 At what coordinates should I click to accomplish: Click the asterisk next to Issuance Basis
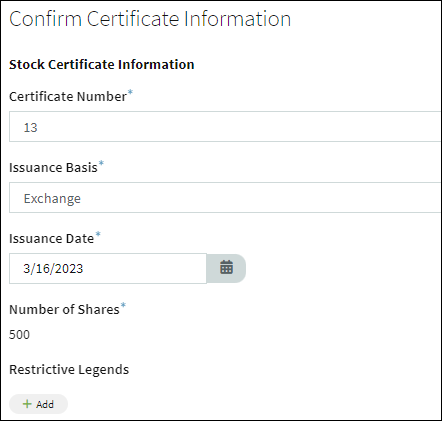(x=101, y=163)
